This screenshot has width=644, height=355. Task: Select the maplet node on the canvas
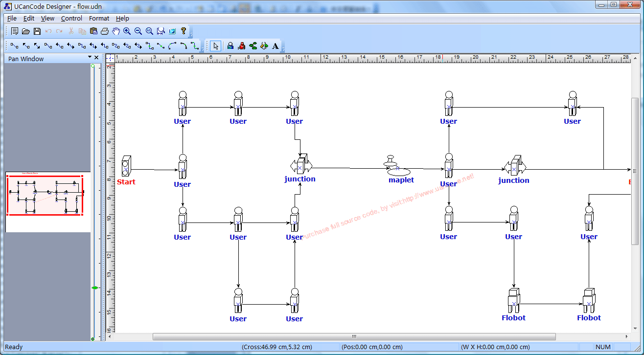point(397,166)
